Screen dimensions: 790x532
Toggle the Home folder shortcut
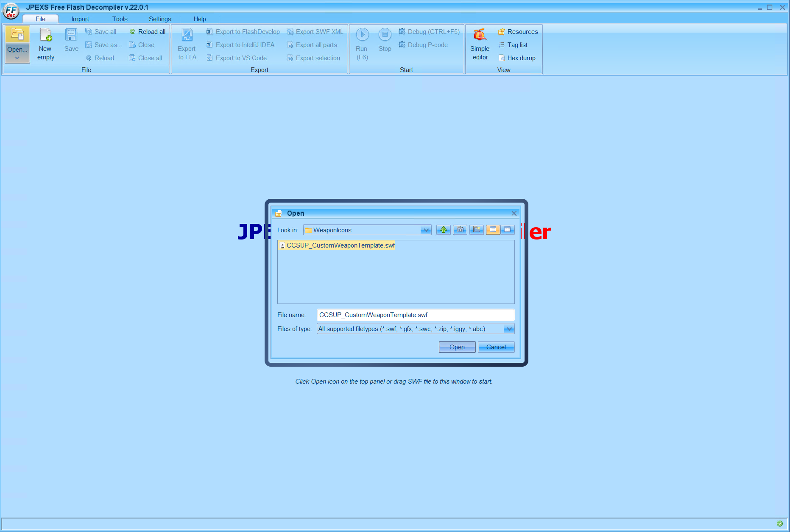click(x=460, y=230)
